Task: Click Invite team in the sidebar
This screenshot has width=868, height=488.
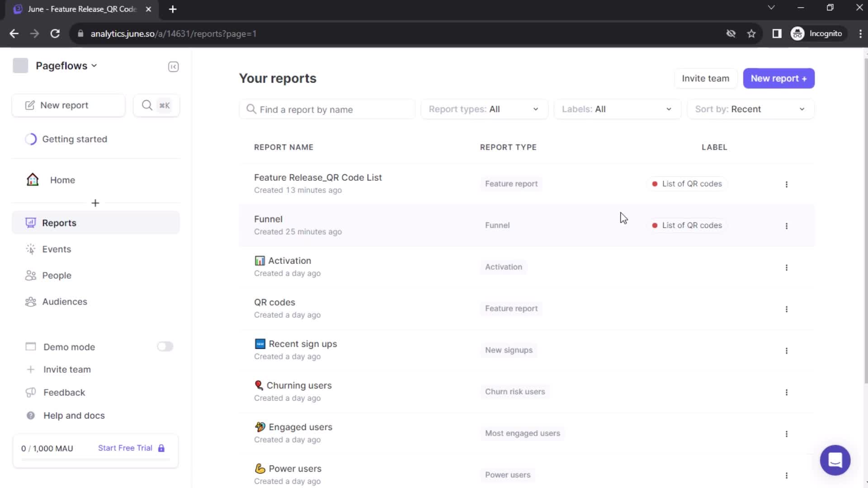Action: pyautogui.click(x=67, y=369)
